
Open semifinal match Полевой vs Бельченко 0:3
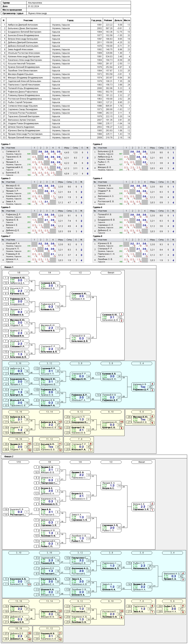(80, 339)
